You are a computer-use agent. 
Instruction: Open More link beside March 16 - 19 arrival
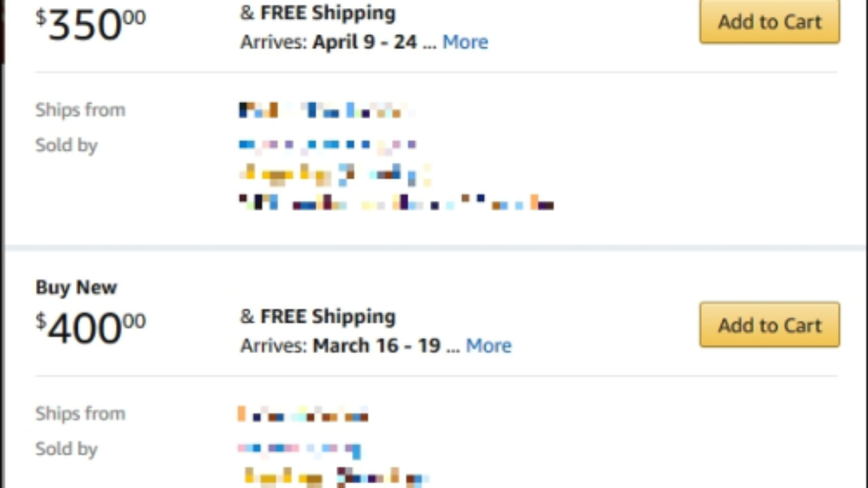point(488,346)
